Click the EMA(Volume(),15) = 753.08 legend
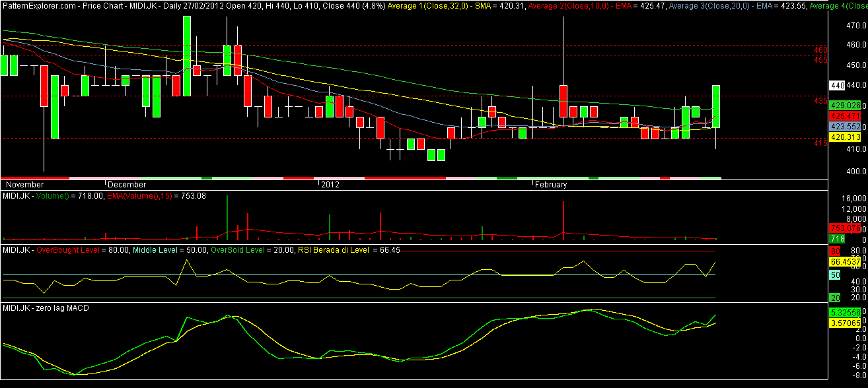Viewport: 868px width, 388px height. pos(158,195)
